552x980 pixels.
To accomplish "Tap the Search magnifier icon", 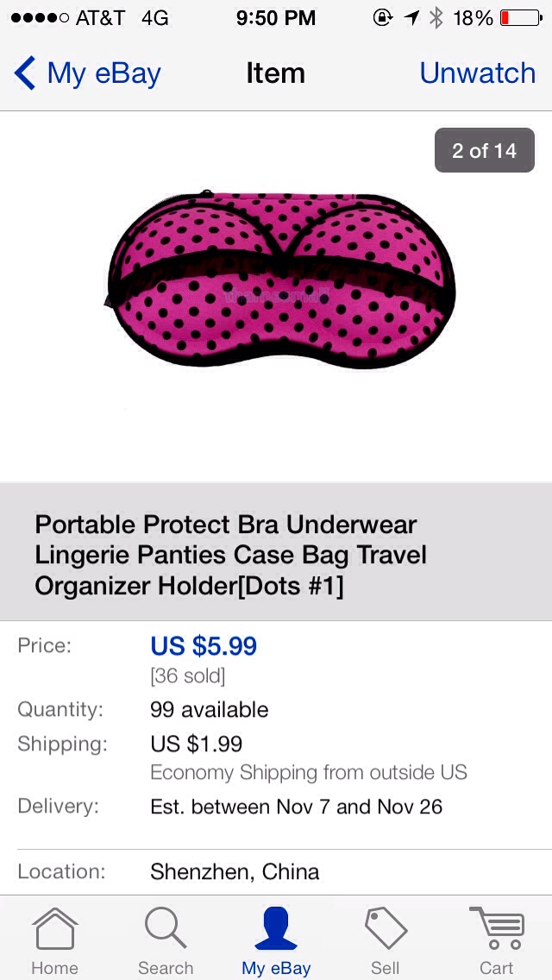I will click(x=165, y=928).
